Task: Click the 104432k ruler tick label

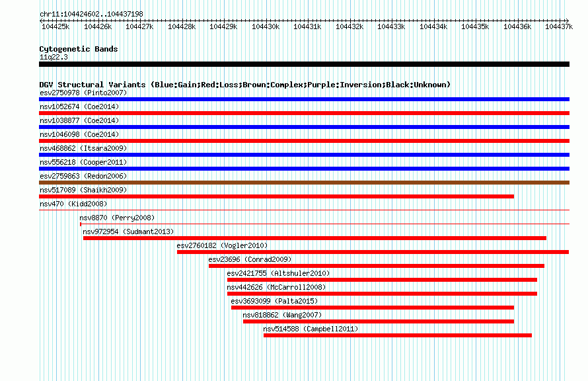Action: (x=349, y=26)
